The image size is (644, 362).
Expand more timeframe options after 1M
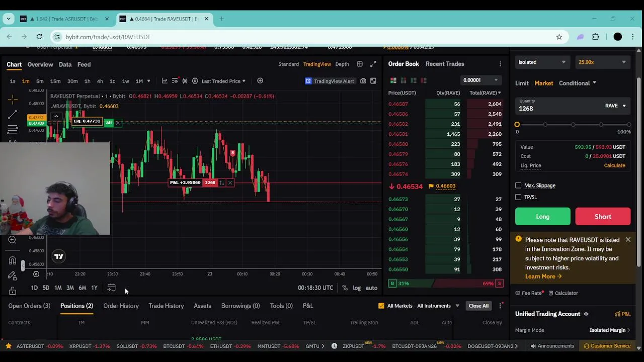click(148, 81)
